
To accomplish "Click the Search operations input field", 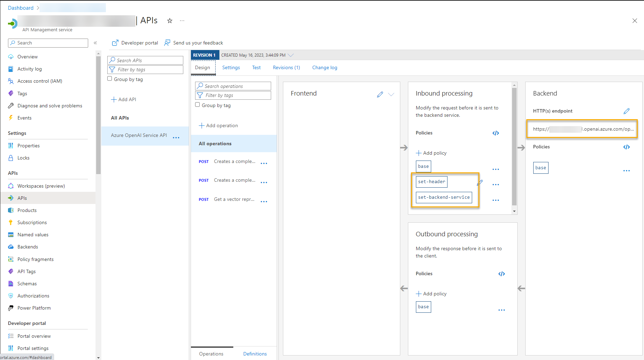I will [233, 86].
